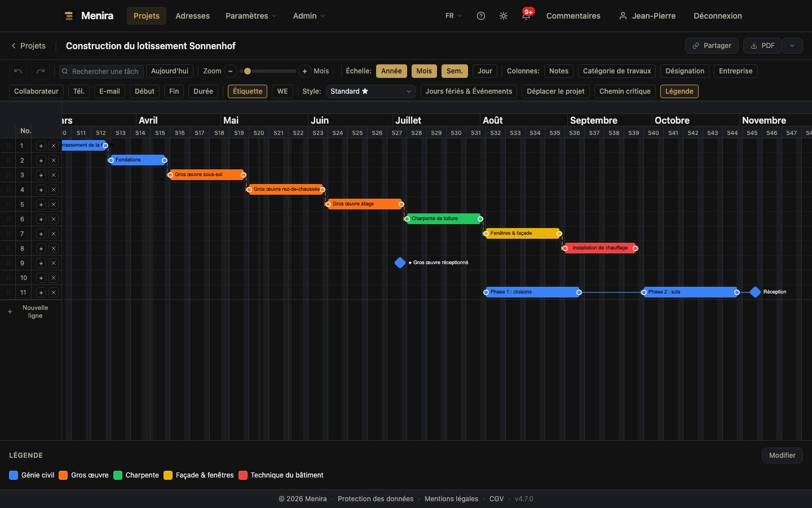
Task: Grab drag handle of row 5
Action: 8,204
